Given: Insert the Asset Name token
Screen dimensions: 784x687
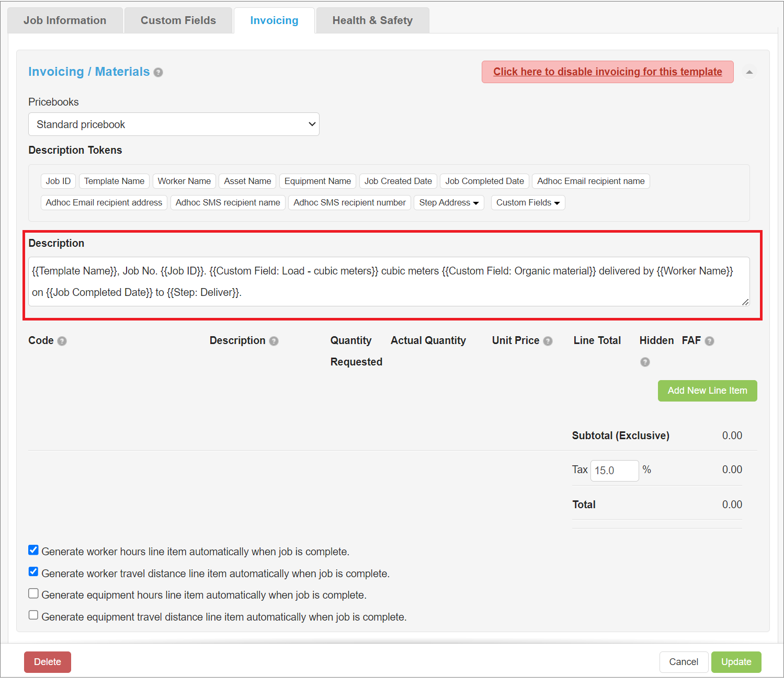Looking at the screenshot, I should (247, 181).
